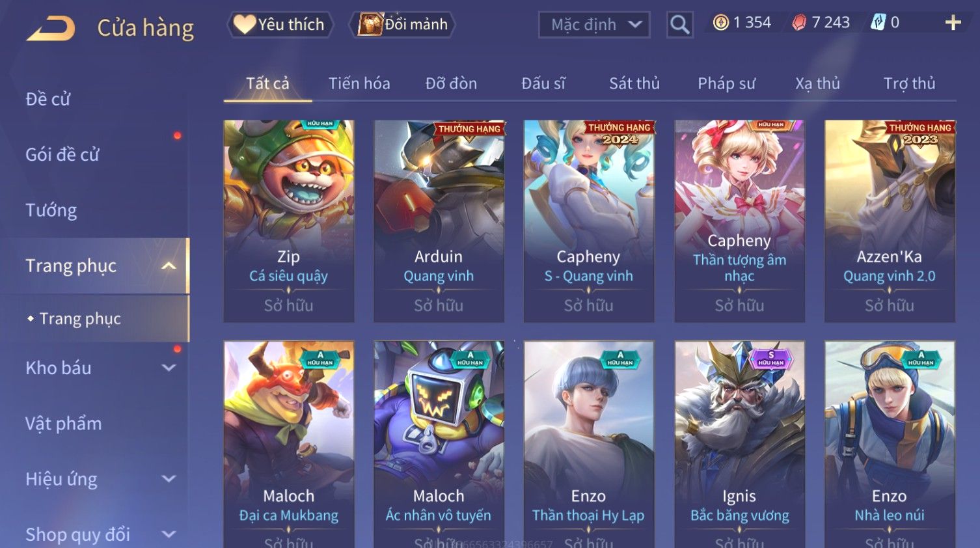980x548 pixels.
Task: Switch to the Sát thủ tab
Action: click(x=634, y=83)
